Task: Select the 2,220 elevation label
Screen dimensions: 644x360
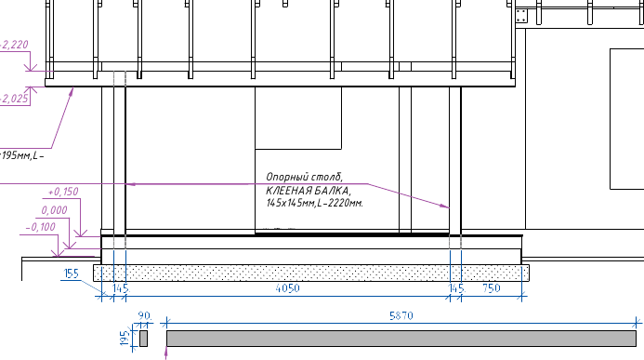Action: [14, 45]
